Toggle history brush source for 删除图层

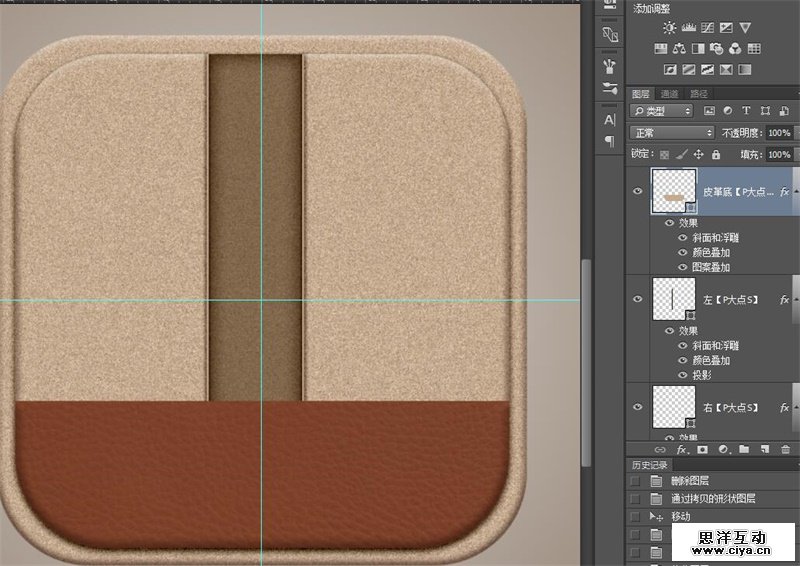coord(636,481)
